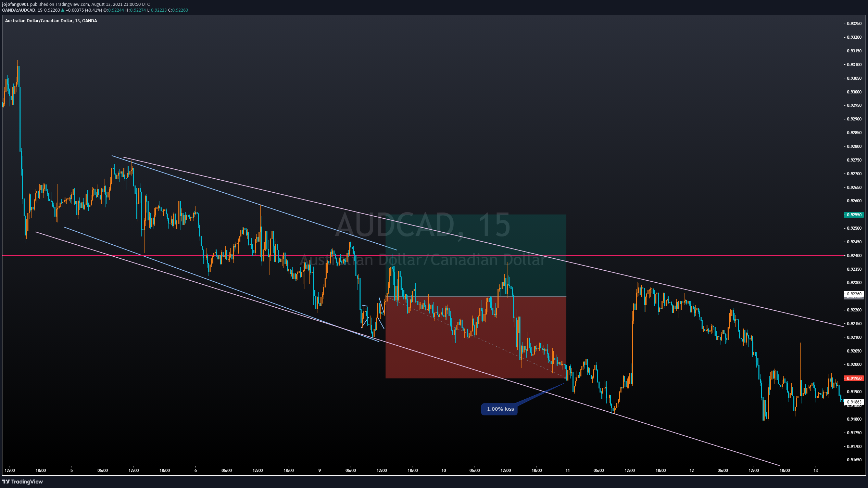Click the date label '6' on time axis
Image resolution: width=868 pixels, height=488 pixels.
point(196,471)
